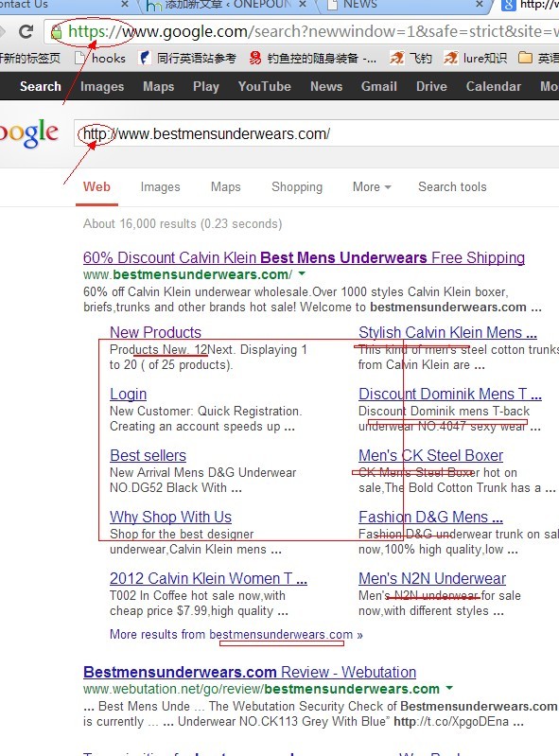Click the Google search query field
The width and height of the screenshot is (559, 756).
[x=317, y=133]
